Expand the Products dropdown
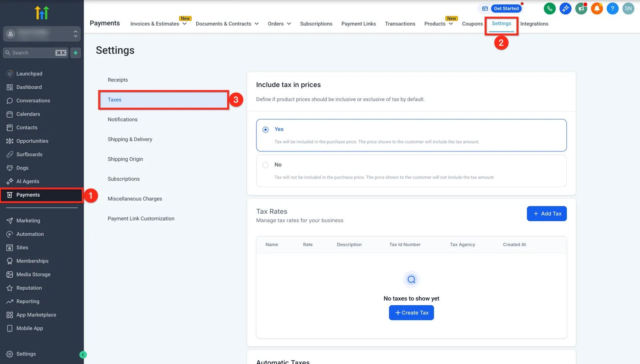Viewport: 640px width, 364px height. (x=438, y=24)
